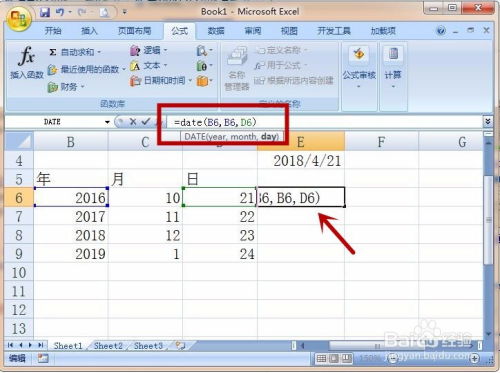Viewport: 500px width, 373px height.
Task: Go to next sheet tab arrow
Action: pyautogui.click(x=30, y=345)
